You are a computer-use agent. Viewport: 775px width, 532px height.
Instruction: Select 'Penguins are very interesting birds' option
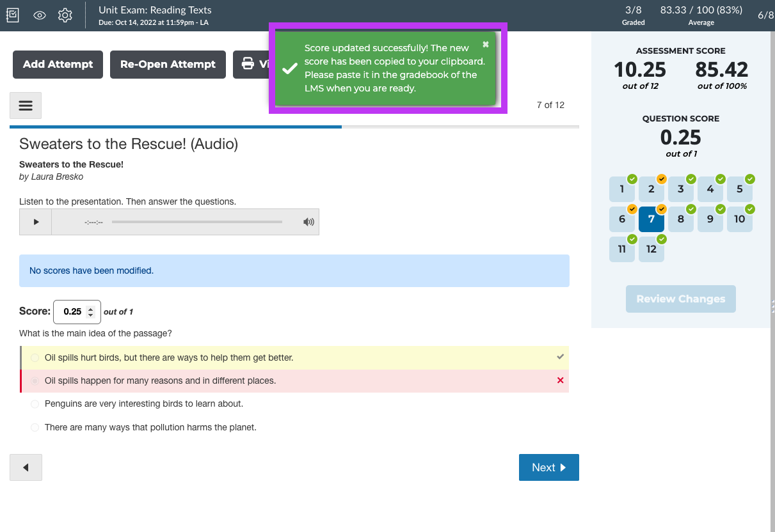pos(35,404)
